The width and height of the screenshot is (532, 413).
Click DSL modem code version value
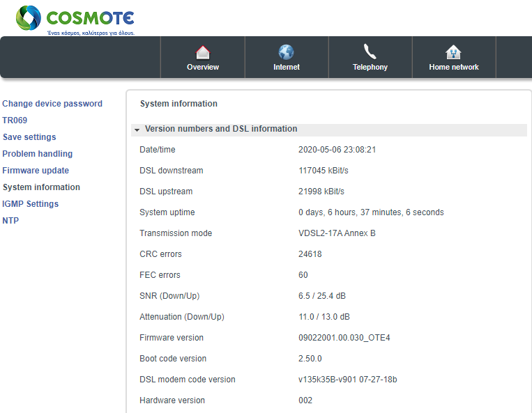pyautogui.click(x=348, y=380)
